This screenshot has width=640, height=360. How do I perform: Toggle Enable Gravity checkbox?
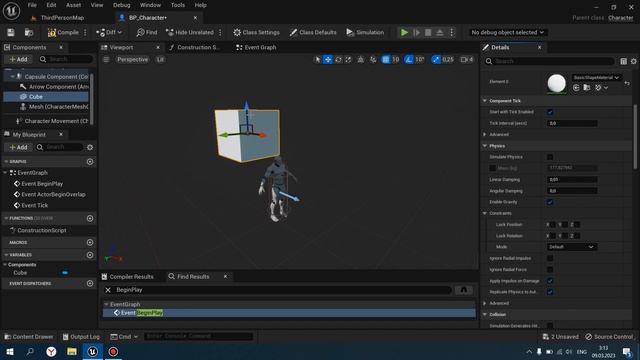pyautogui.click(x=550, y=202)
